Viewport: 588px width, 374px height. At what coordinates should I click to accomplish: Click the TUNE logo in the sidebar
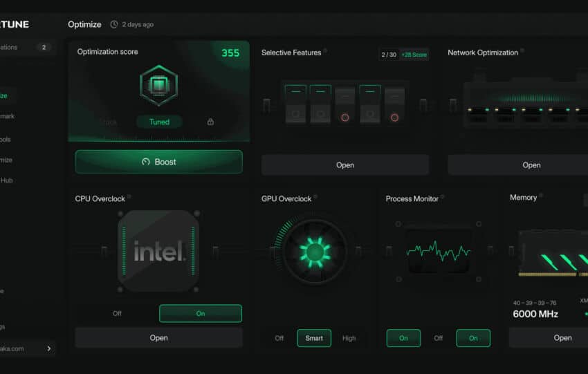pyautogui.click(x=15, y=24)
